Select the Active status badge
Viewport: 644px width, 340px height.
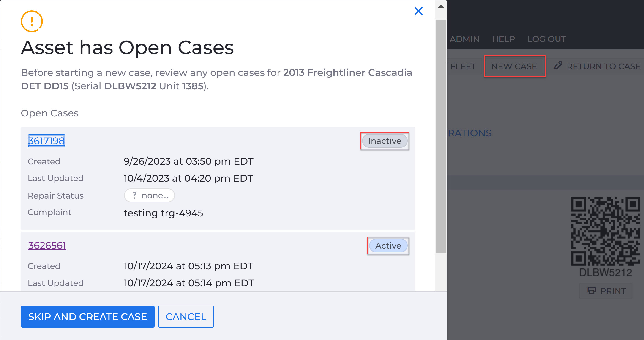pyautogui.click(x=388, y=246)
